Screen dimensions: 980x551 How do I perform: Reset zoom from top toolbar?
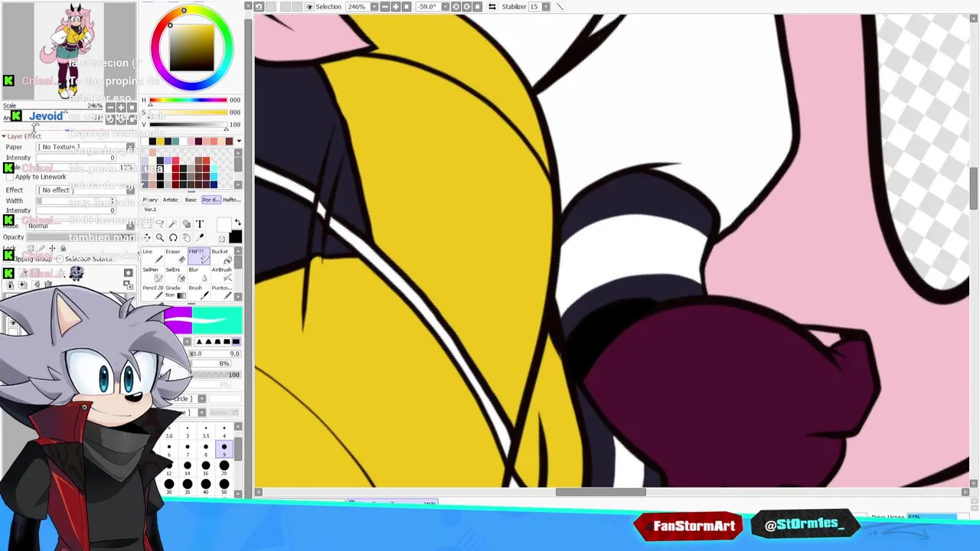(x=407, y=6)
